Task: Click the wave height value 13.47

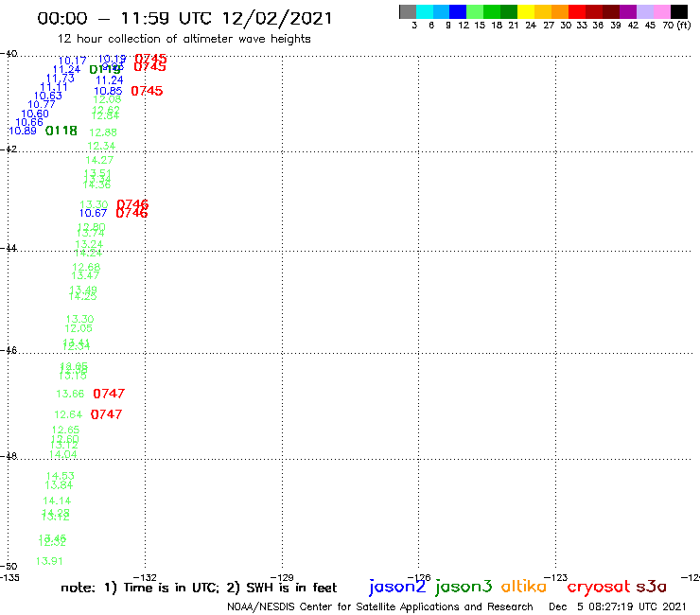Action: (x=85, y=275)
